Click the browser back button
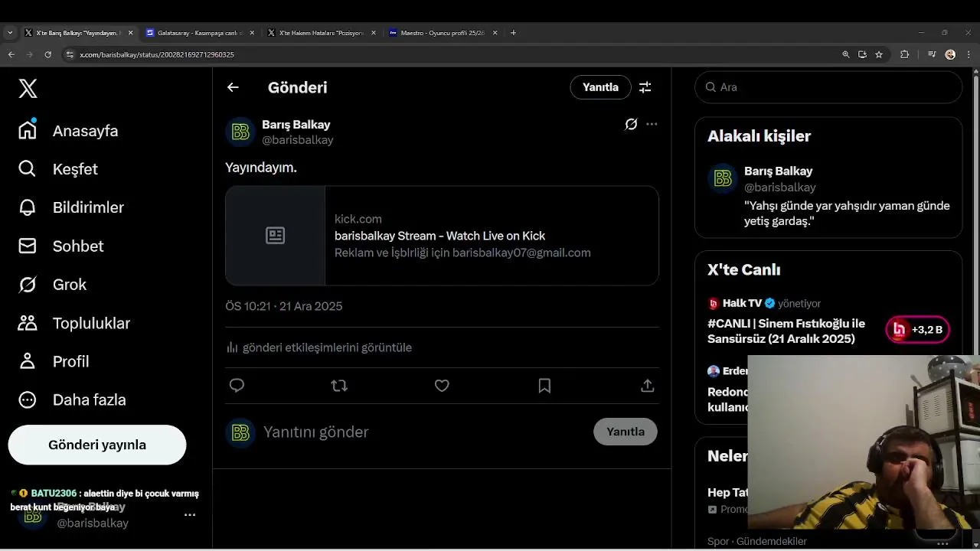Viewport: 980px width, 551px height. (x=11, y=54)
